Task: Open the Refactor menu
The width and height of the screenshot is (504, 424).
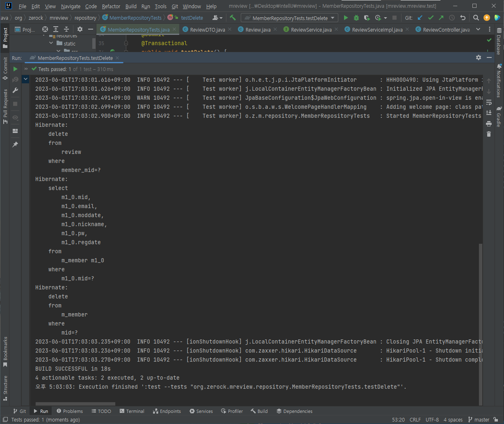Action: pyautogui.click(x=111, y=6)
